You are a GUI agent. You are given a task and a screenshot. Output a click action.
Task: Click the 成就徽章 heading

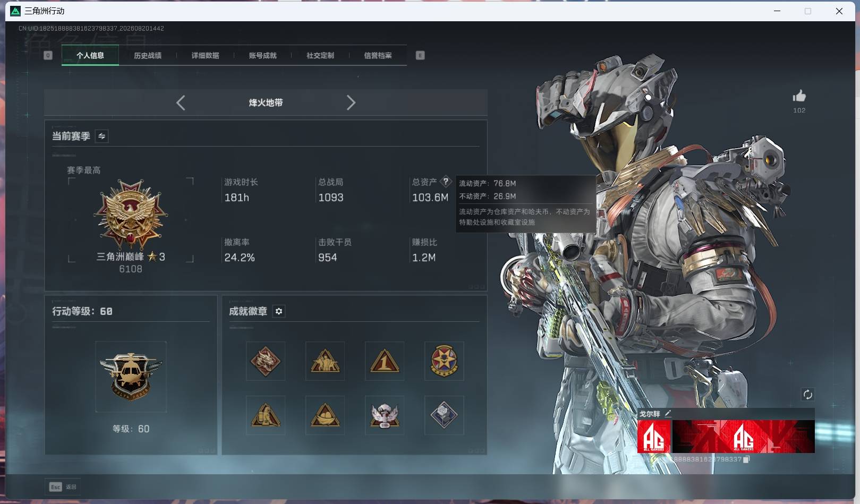(248, 311)
